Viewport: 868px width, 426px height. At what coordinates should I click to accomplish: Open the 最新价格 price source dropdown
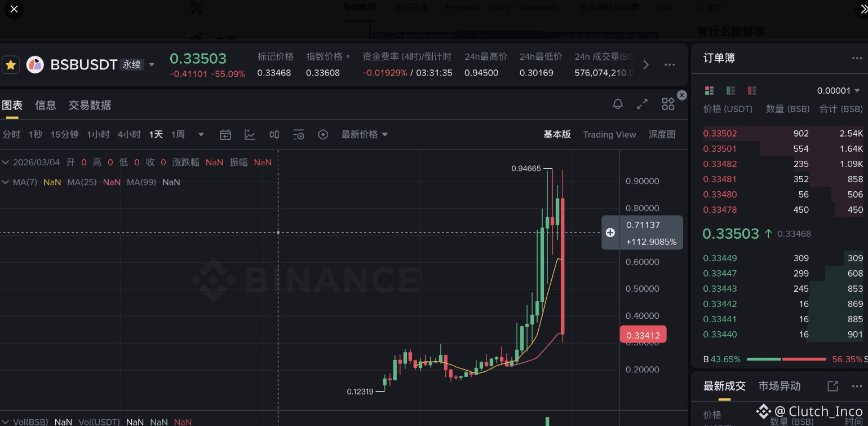tap(365, 134)
